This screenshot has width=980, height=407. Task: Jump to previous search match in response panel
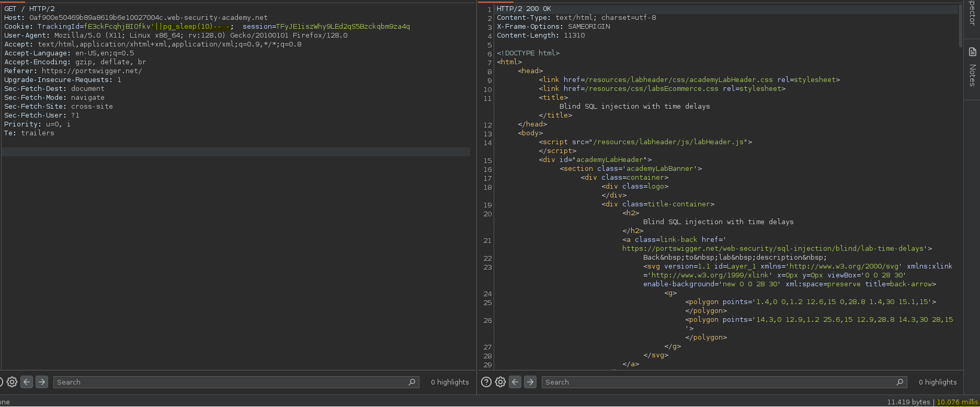click(516, 382)
